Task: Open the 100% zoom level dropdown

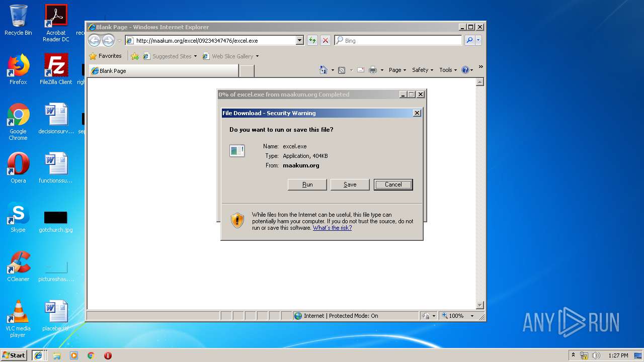Action: [x=472, y=316]
